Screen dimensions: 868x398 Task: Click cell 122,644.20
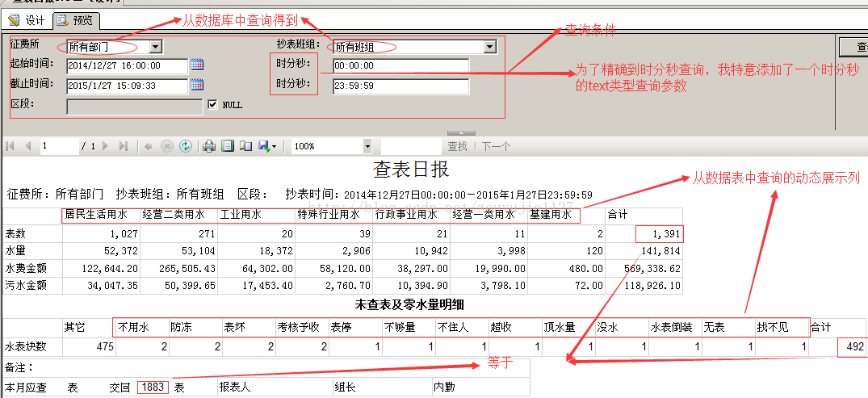click(108, 269)
